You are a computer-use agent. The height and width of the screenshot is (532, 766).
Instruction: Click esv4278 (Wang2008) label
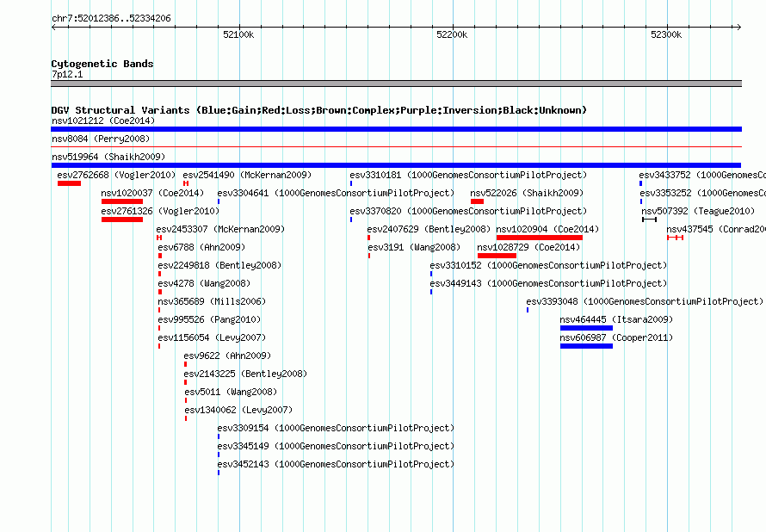pyautogui.click(x=204, y=283)
